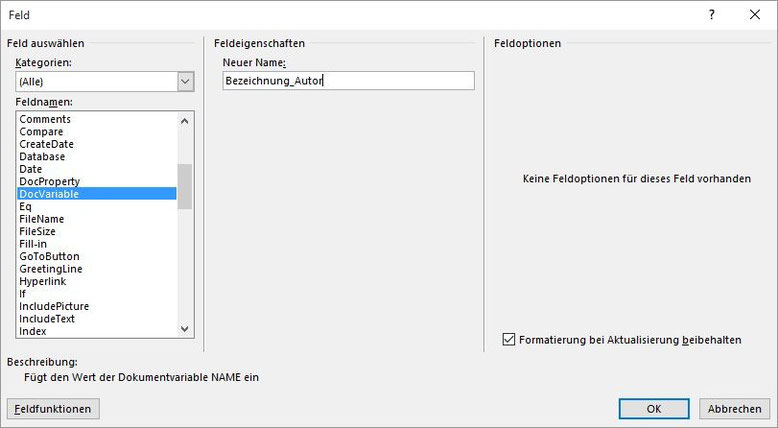778x428 pixels.
Task: Pick the IncludePicture field entry
Action: (54, 306)
